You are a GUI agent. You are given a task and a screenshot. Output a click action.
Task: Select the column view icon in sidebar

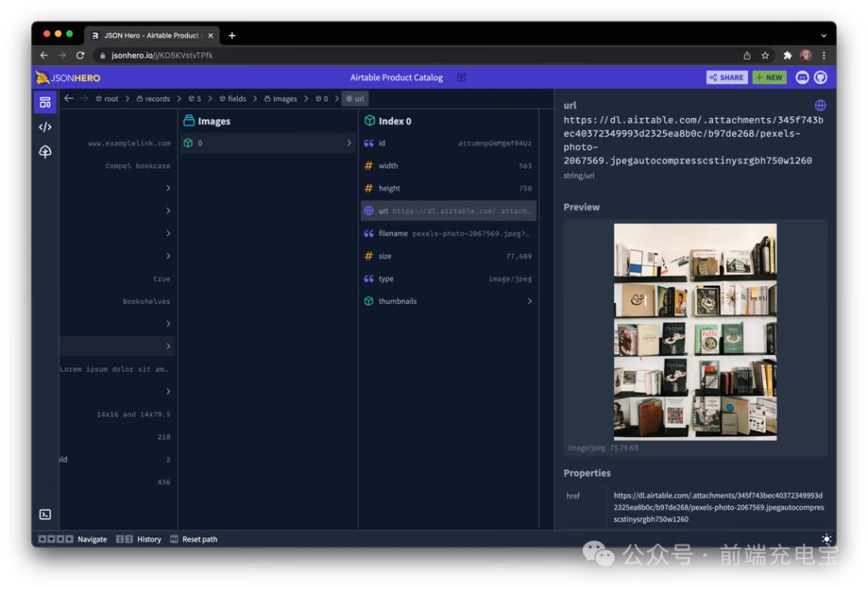point(45,102)
